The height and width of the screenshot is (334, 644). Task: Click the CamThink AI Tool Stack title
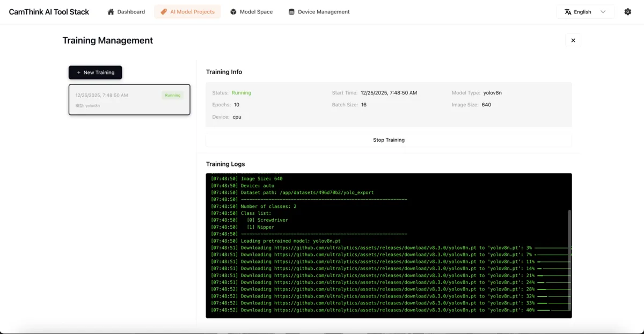(x=49, y=12)
